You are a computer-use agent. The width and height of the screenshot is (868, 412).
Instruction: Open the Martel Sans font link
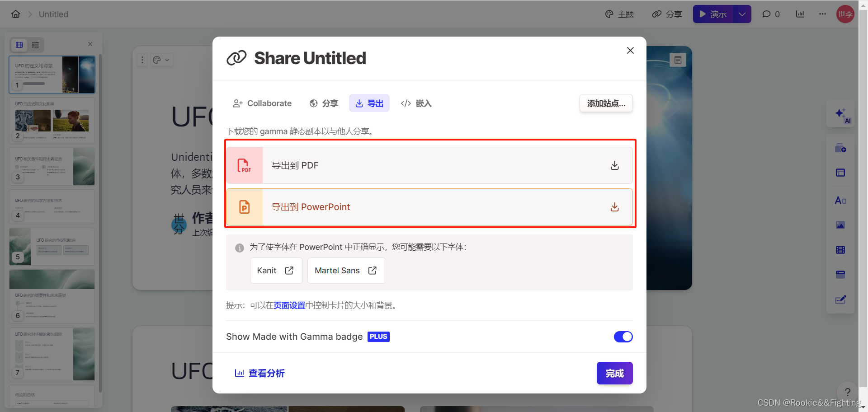[x=347, y=271]
